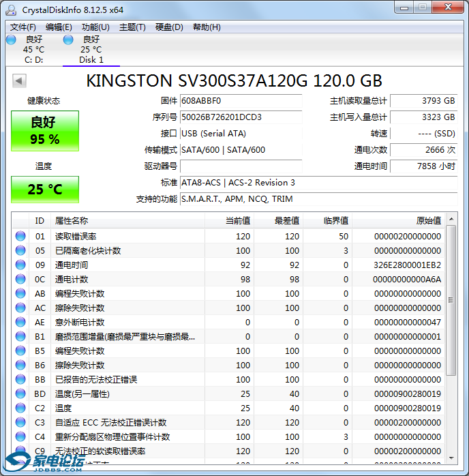
Task: Click status orb for attribute B5 row
Action: [20, 351]
